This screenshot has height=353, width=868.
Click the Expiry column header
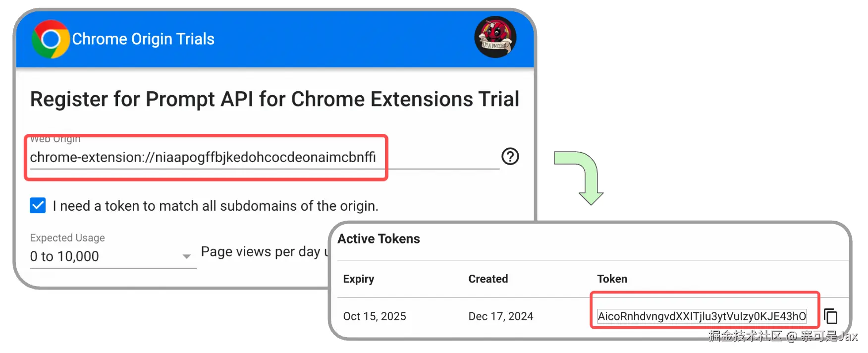coord(359,279)
